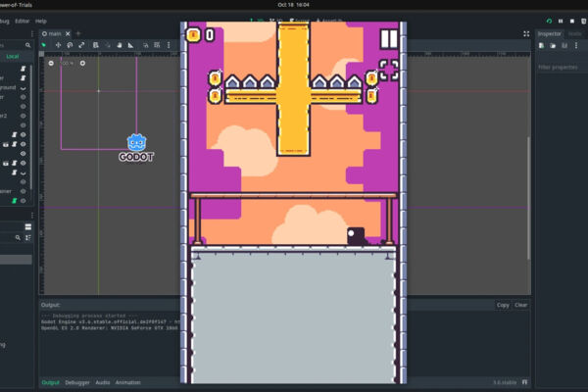Toggle visibility of the ainer node
Viewport: 588px width, 392px height.
pyautogui.click(x=23, y=191)
